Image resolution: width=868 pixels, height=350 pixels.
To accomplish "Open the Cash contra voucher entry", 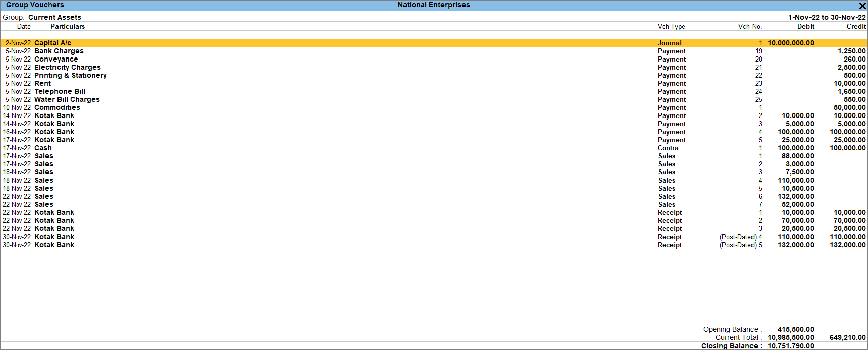I will click(x=434, y=148).
